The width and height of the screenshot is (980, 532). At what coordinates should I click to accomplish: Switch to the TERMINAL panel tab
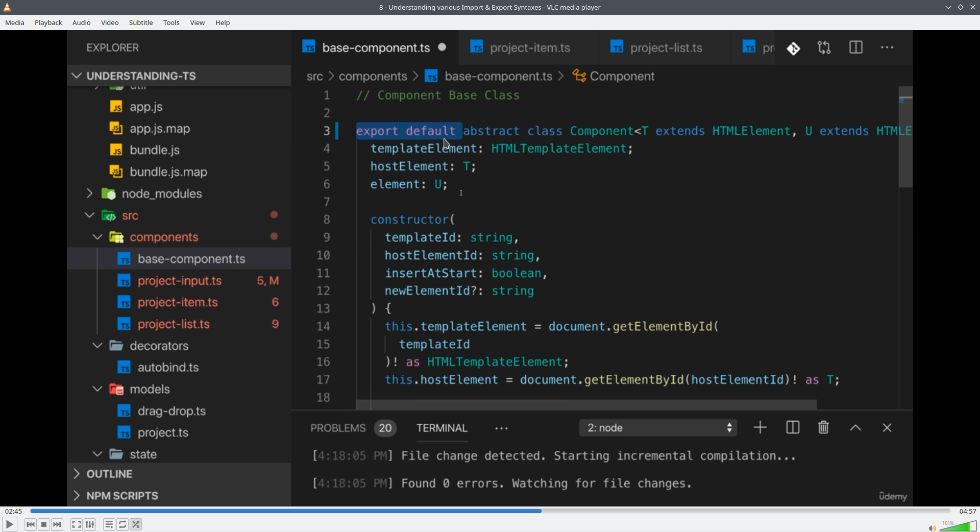(x=442, y=428)
